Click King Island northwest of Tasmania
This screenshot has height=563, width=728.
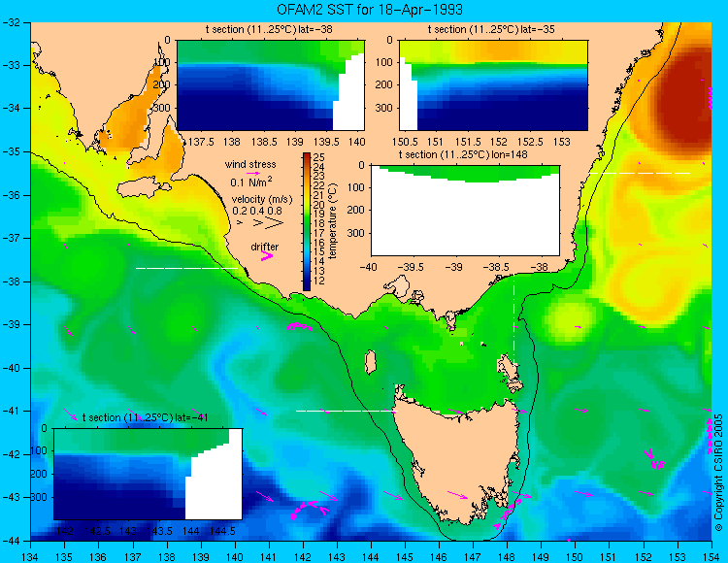[370, 362]
